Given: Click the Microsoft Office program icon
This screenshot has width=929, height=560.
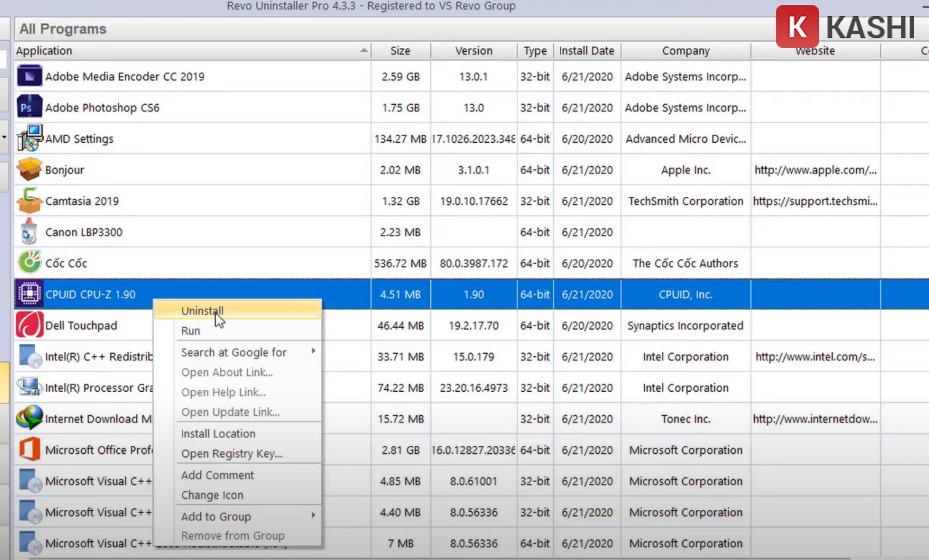Looking at the screenshot, I should pyautogui.click(x=29, y=450).
